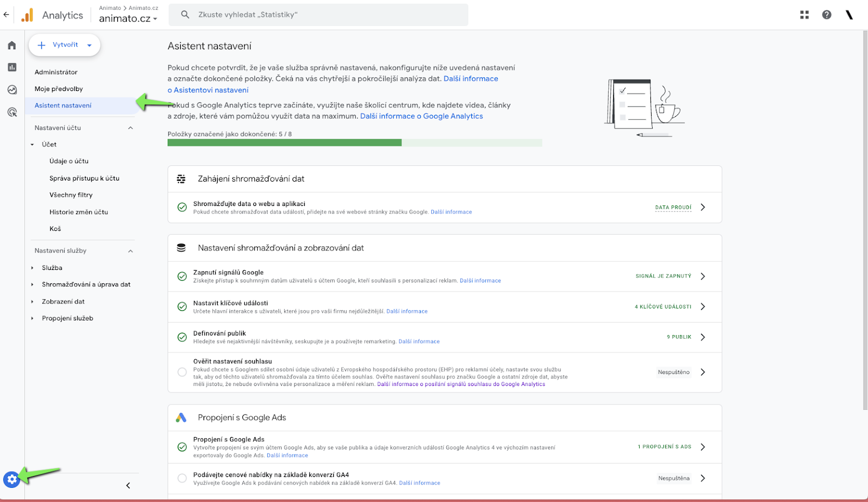The width and height of the screenshot is (868, 502).
Task: Click DATA PROUDÍ status link
Action: 673,208
